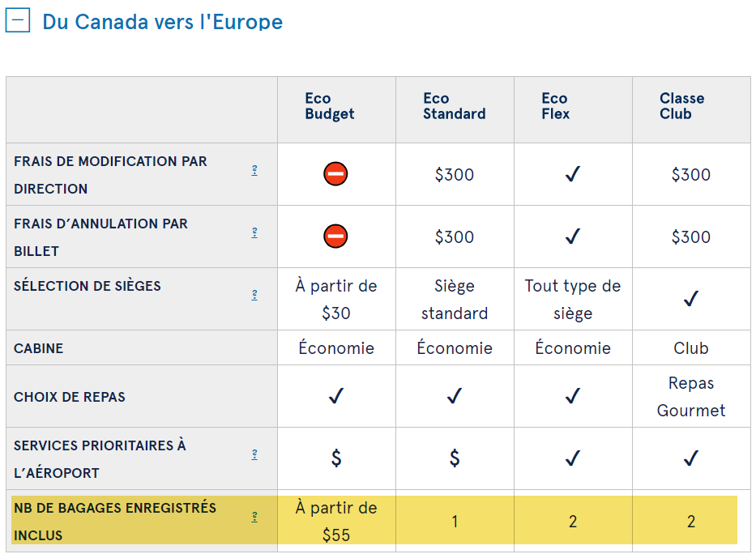Click the no-cancellation icon under Eco Budget
Image resolution: width=756 pixels, height=554 pixels.
[335, 237]
